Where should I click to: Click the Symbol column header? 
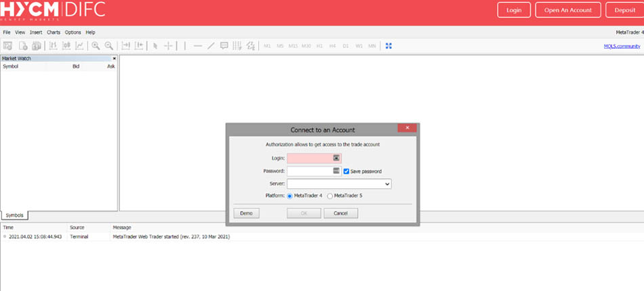[10, 66]
